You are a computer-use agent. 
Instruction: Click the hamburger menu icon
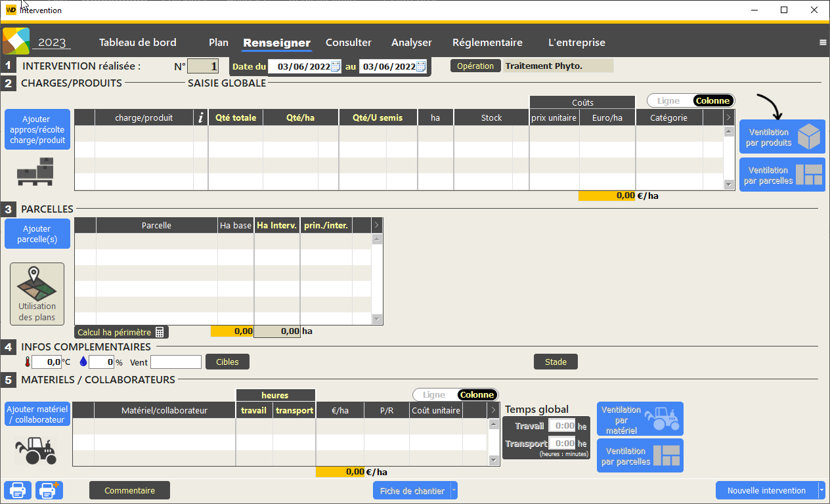click(823, 43)
